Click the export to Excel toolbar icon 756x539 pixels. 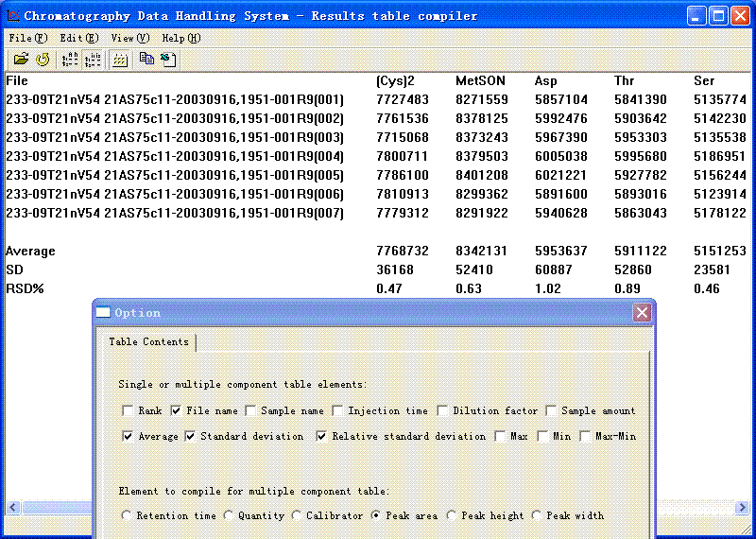(x=168, y=60)
